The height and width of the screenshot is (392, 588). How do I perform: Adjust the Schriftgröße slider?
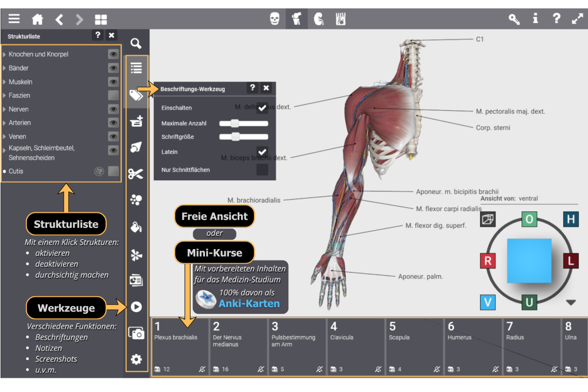pyautogui.click(x=243, y=137)
